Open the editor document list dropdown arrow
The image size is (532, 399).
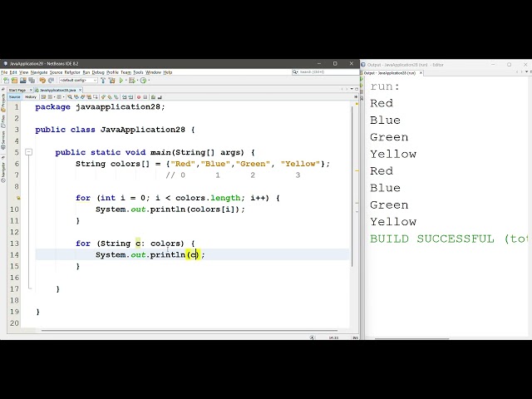(x=352, y=89)
